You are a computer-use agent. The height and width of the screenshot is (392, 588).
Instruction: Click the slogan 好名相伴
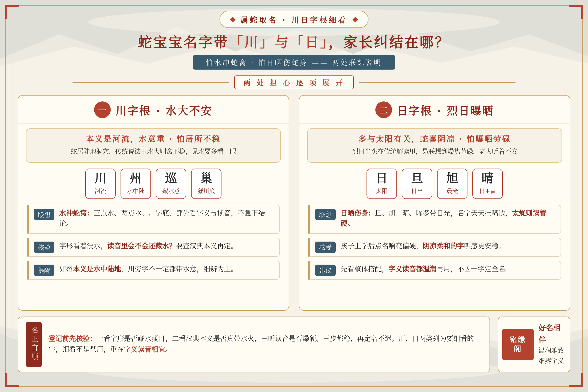point(549,333)
